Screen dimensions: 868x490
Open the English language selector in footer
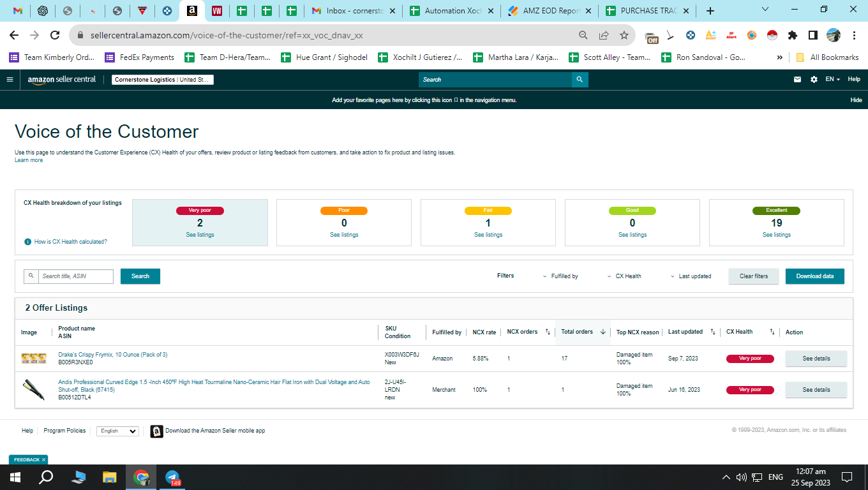(x=117, y=431)
